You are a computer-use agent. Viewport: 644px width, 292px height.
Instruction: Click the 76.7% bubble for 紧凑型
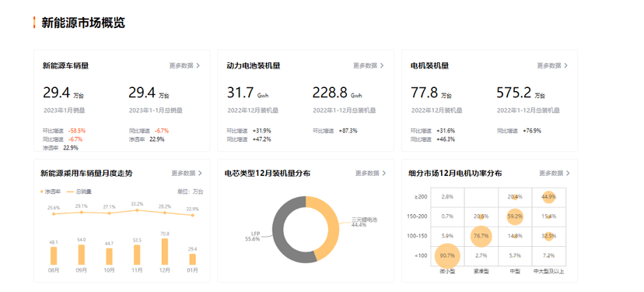tap(481, 236)
